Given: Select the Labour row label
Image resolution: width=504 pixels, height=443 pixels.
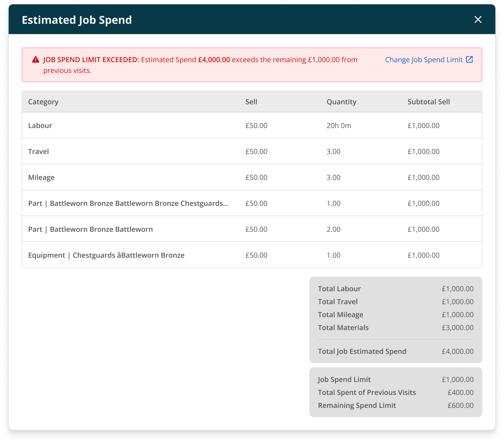Looking at the screenshot, I should click(40, 126).
